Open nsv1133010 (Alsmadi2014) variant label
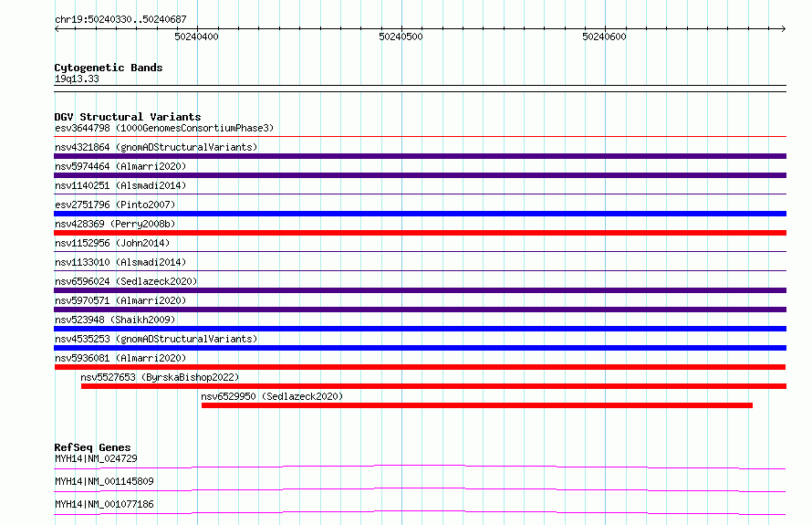Viewport: 812px width, 525px height. [120, 262]
